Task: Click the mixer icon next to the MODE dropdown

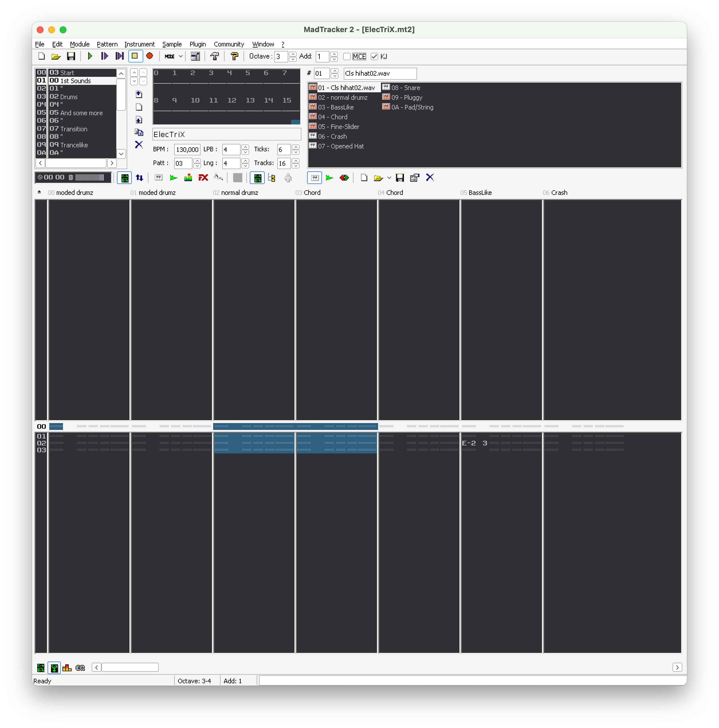Action: click(x=195, y=56)
